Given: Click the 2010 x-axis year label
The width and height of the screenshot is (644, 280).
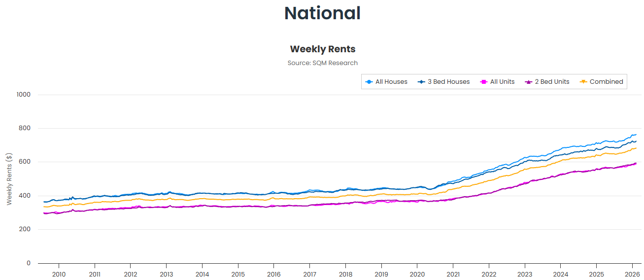Looking at the screenshot, I should coord(59,274).
